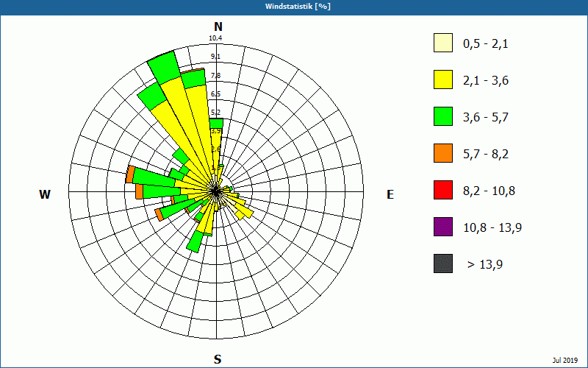Click the W compass label

pos(45,194)
